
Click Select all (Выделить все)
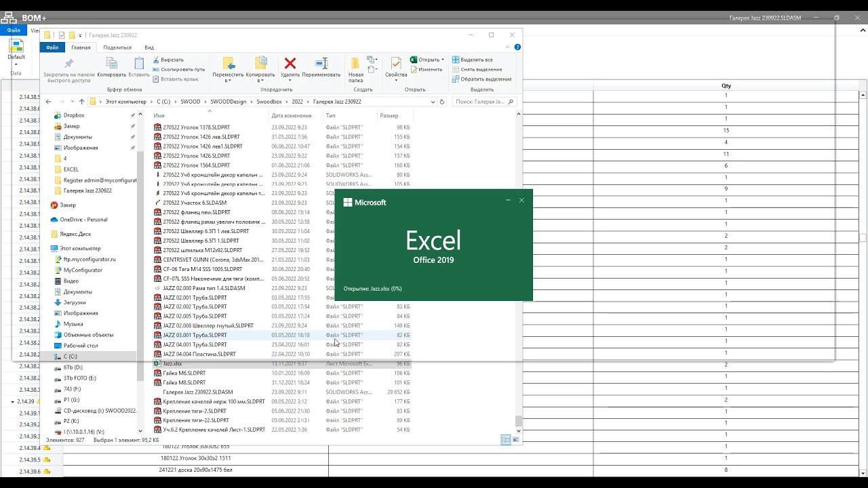click(x=472, y=60)
